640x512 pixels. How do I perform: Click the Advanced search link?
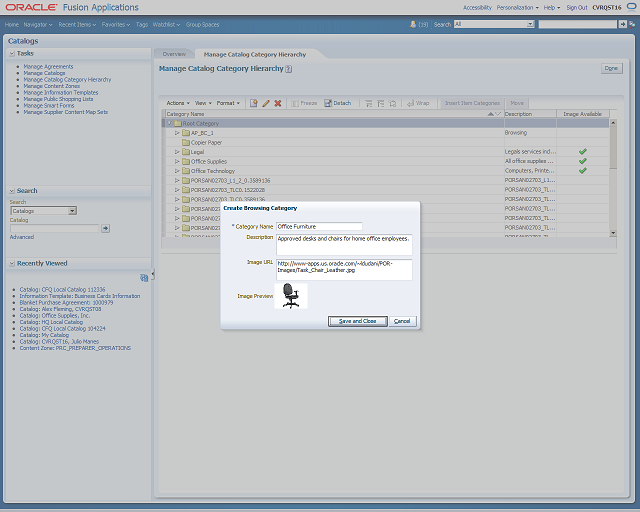tap(22, 237)
